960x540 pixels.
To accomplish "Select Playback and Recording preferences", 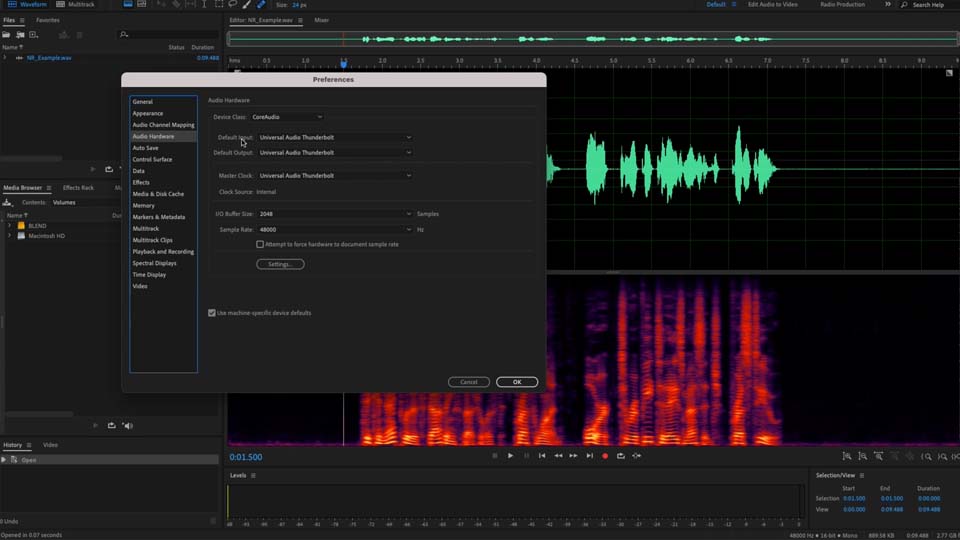I will [163, 252].
